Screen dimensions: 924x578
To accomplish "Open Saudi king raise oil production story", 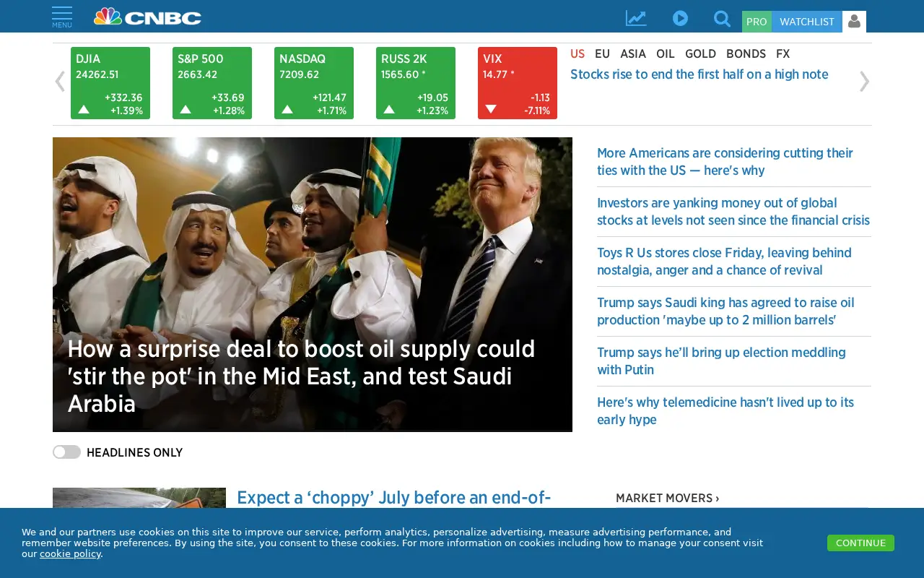I will point(725,311).
